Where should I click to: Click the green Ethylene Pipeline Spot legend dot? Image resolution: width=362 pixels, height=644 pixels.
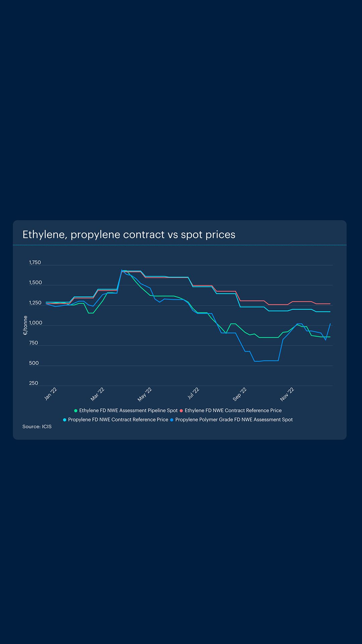point(76,411)
